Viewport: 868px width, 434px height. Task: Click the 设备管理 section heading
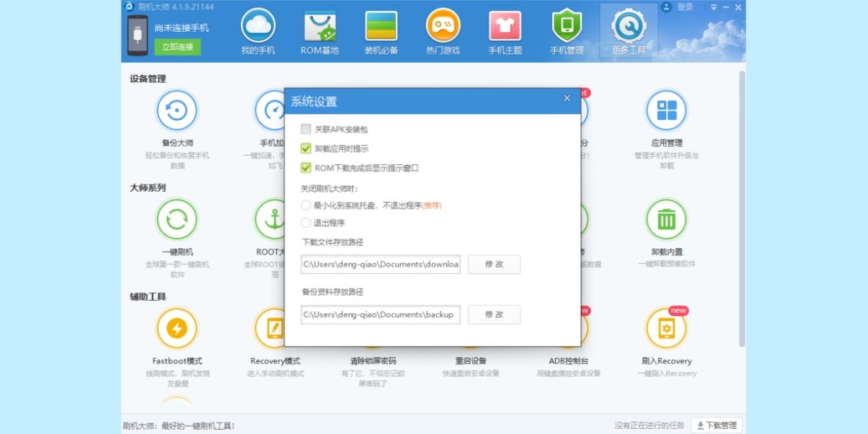tap(148, 79)
